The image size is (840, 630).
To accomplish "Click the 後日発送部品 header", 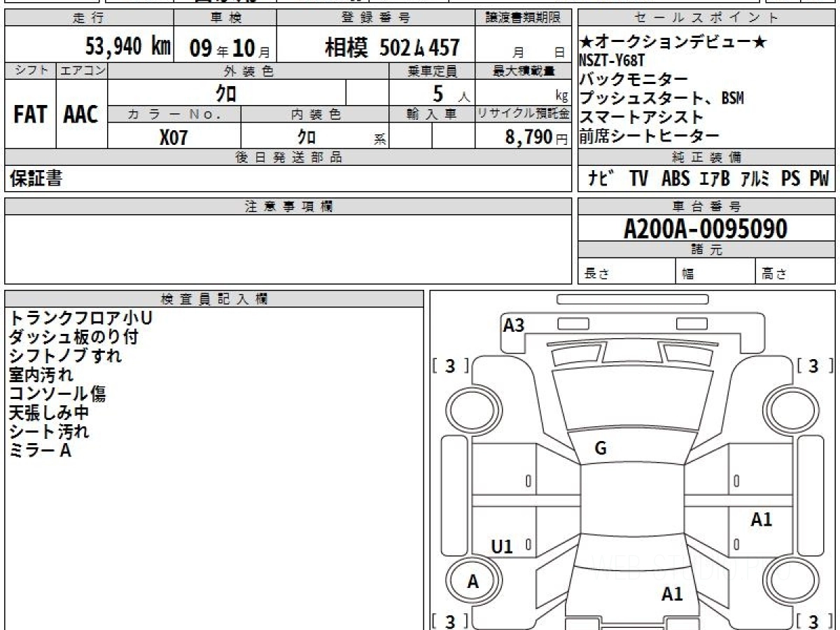I will coord(288,157).
